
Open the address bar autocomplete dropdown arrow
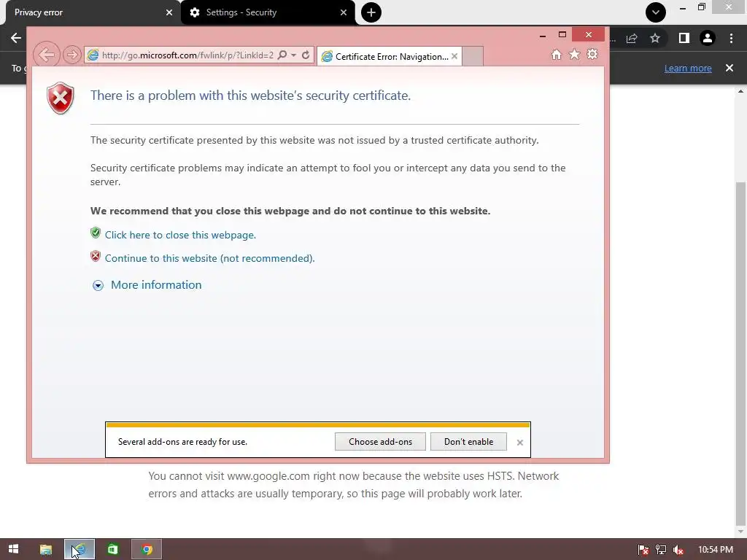point(293,55)
